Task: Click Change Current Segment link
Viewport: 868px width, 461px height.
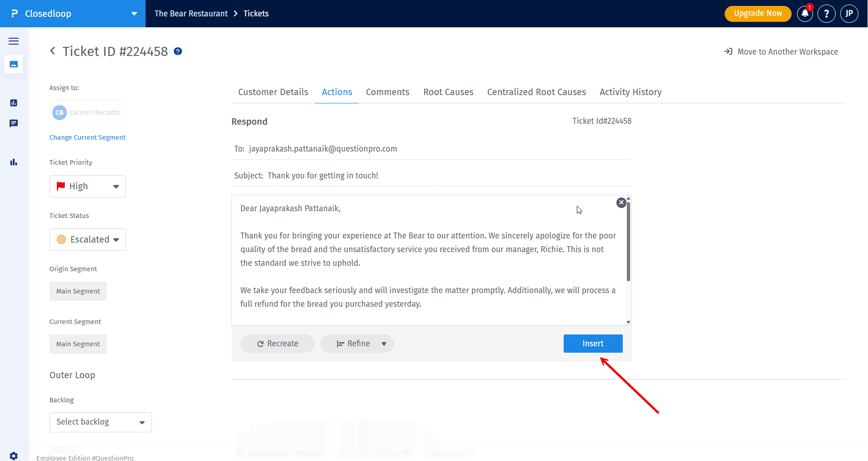Action: [87, 137]
